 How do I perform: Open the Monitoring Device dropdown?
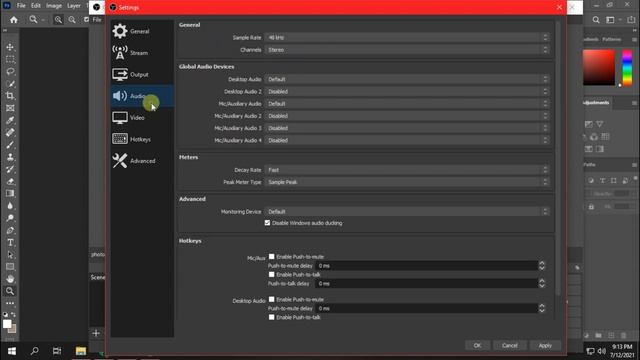point(407,211)
